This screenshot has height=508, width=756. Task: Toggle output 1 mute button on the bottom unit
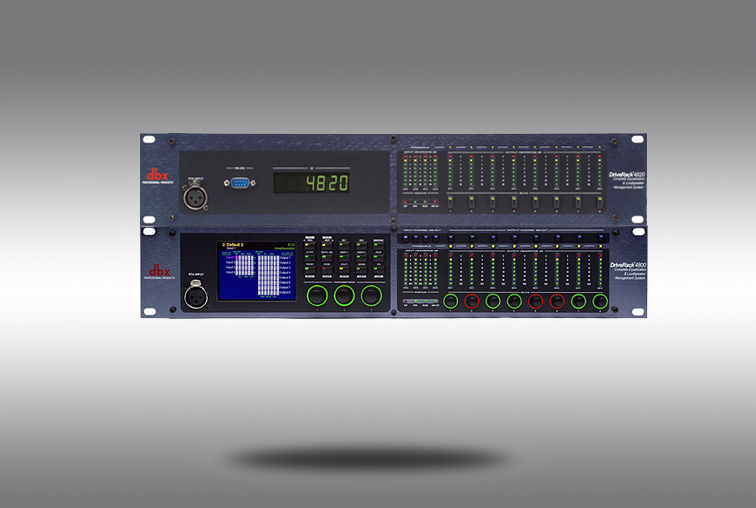pos(451,301)
